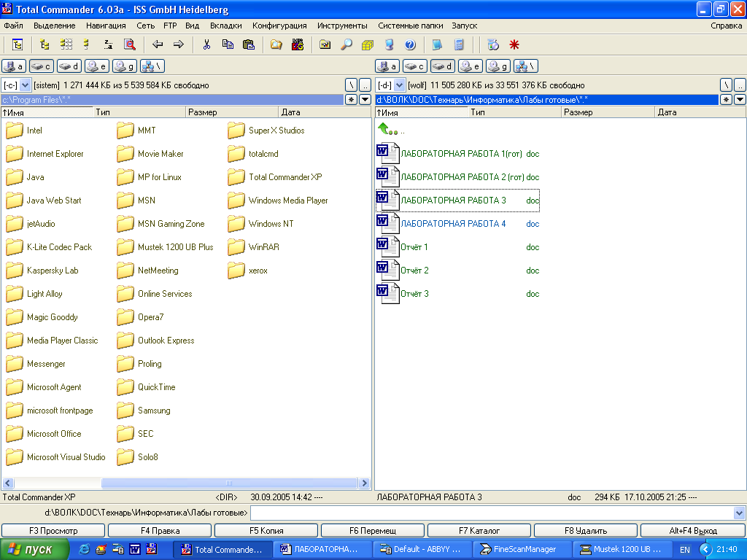Click the icon grid view toolbar icon

point(66,44)
